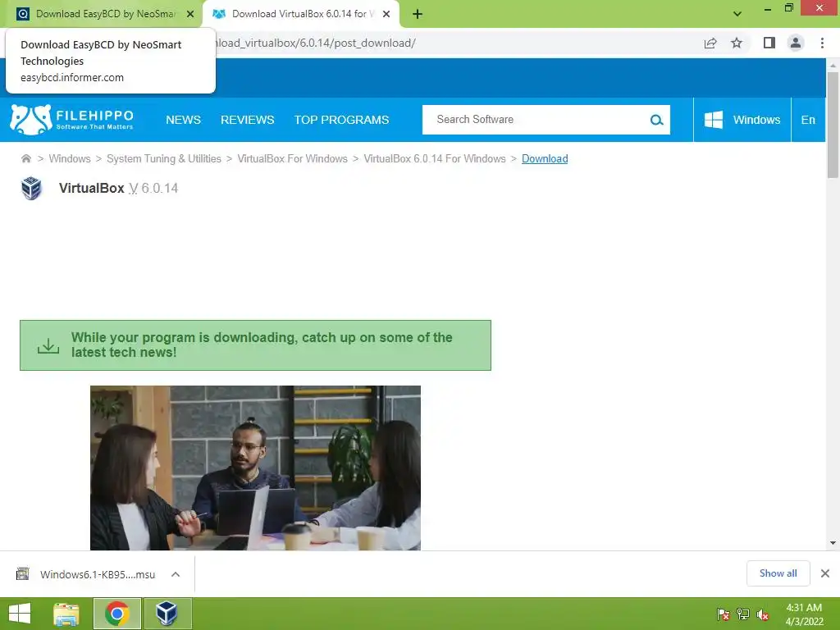The width and height of the screenshot is (840, 630).
Task: Open the TOP PROGRAMS menu item
Action: 341,120
